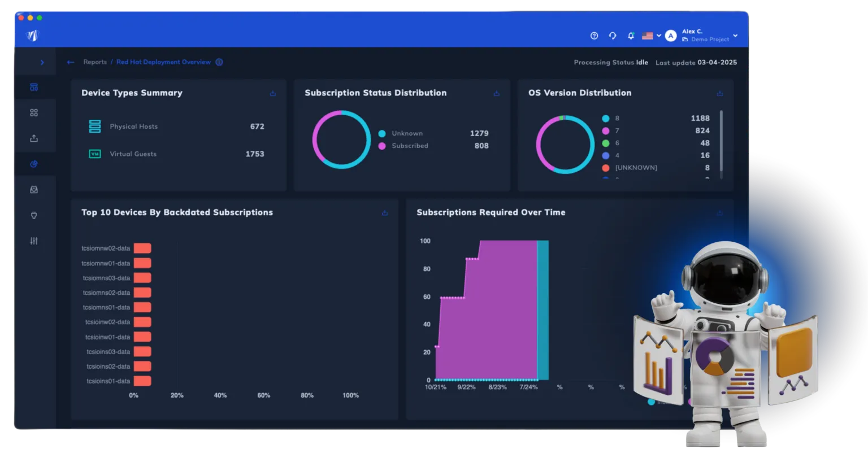Export the Subscription Status Distribution card
Image resolution: width=868 pixels, height=449 pixels.
497,94
